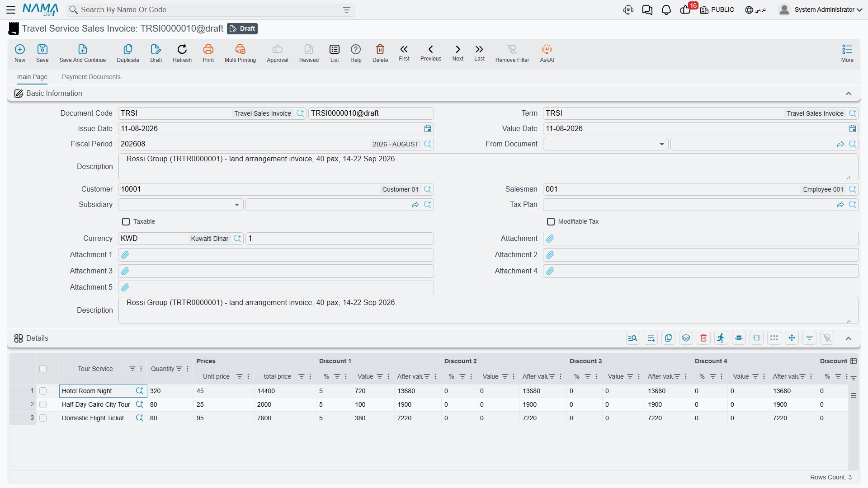
Task: Click the Attachment 1 paperclip
Action: click(x=125, y=255)
